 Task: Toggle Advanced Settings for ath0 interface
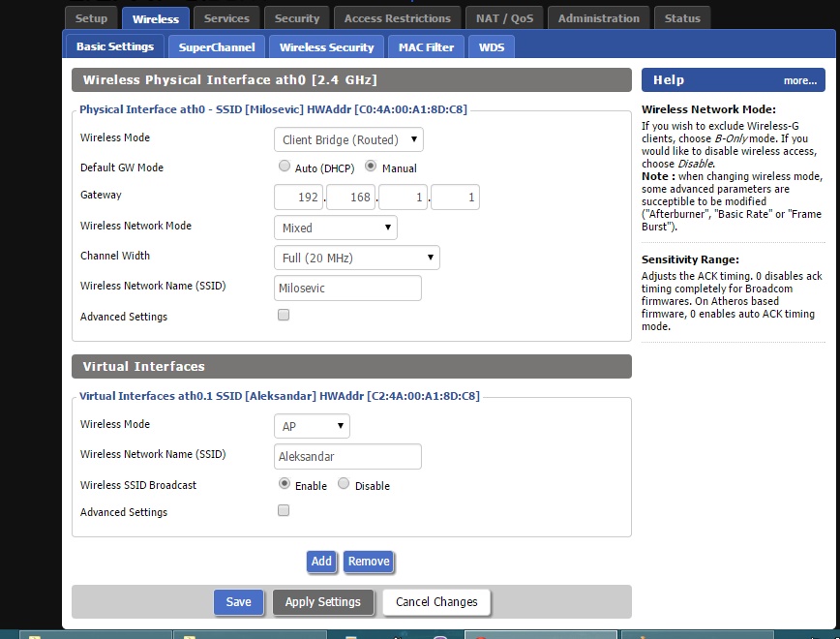tap(284, 315)
